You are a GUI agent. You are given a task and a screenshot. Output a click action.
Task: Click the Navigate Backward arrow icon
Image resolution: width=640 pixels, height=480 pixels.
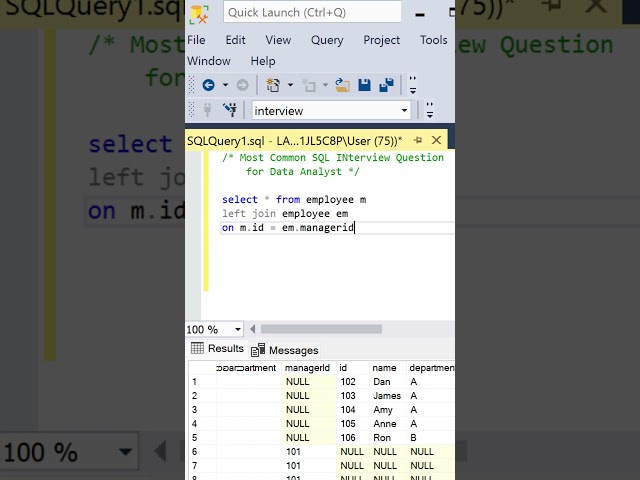209,85
